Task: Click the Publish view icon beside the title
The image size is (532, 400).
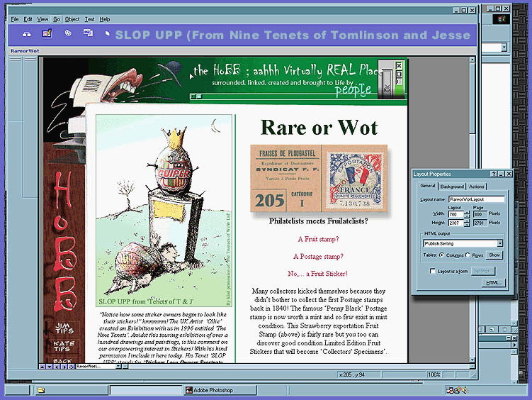Action: click(107, 33)
